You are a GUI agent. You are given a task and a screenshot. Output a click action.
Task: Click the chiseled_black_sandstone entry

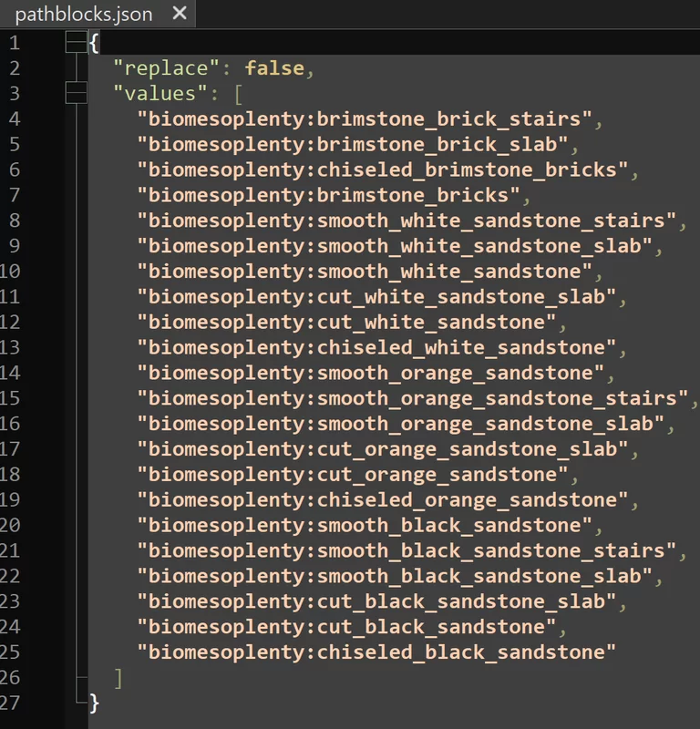pos(376,652)
